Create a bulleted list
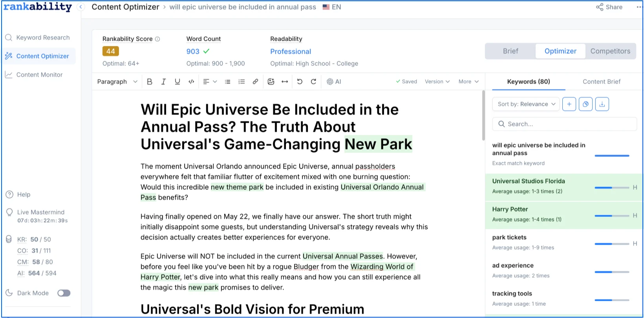 (227, 82)
